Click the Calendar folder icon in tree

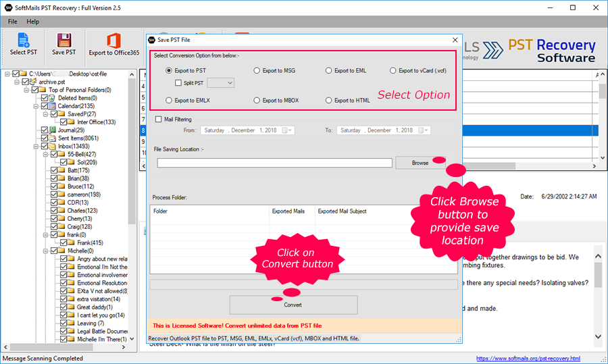point(52,106)
